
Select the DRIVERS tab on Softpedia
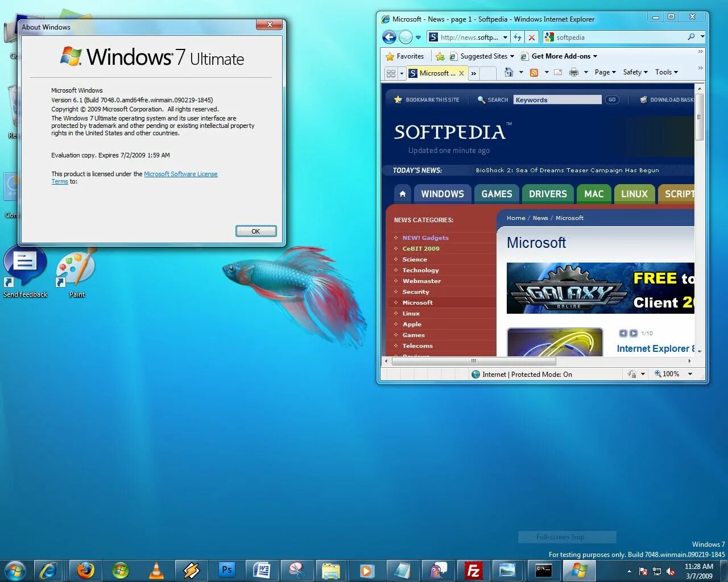(548, 194)
